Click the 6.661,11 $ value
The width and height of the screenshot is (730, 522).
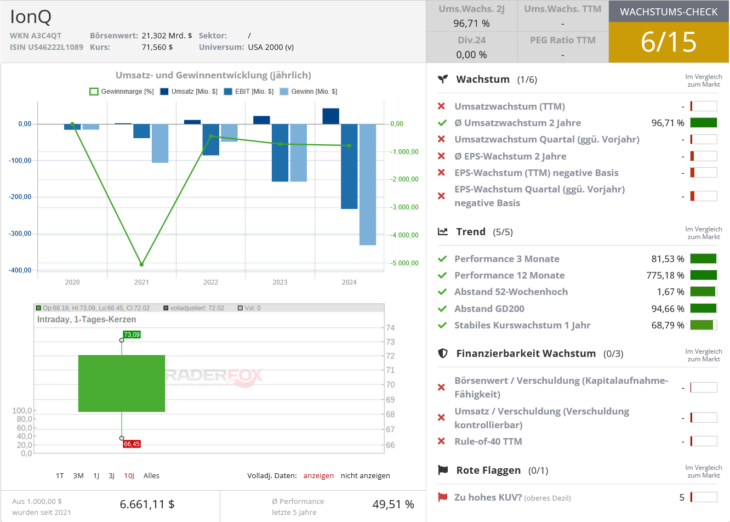coord(147,504)
